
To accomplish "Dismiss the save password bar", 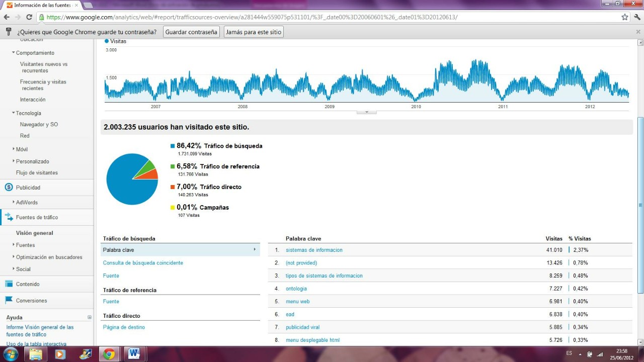I will 638,32.
